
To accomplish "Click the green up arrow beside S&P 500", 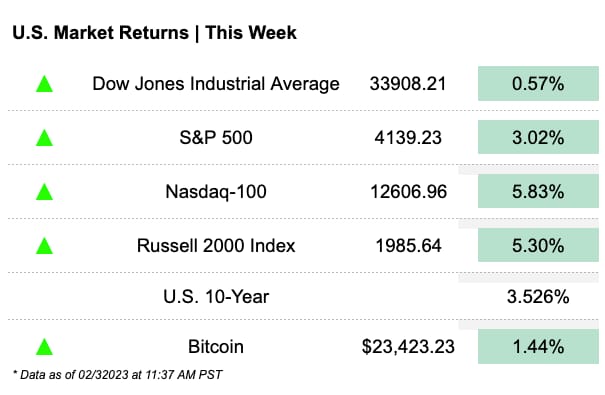I will [x=44, y=138].
